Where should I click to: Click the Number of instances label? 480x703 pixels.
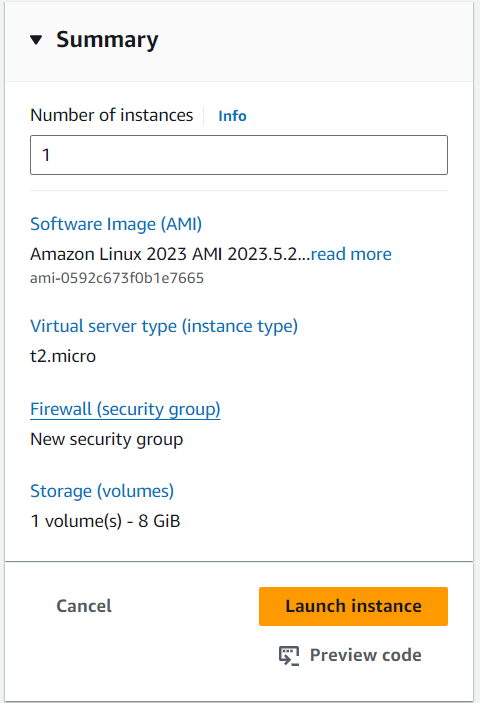(x=112, y=116)
